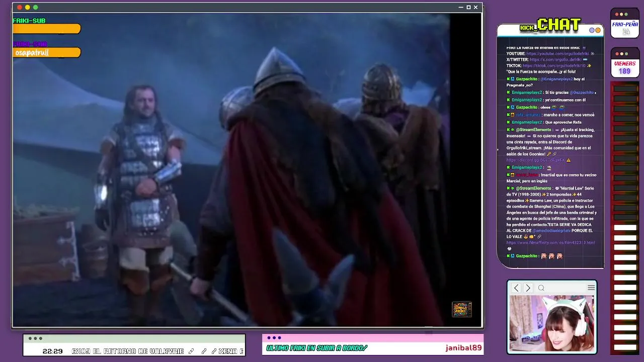Click the @Gazpachito mention in 'Sí tío gracias'
This screenshot has width=644, height=362.
(x=582, y=93)
